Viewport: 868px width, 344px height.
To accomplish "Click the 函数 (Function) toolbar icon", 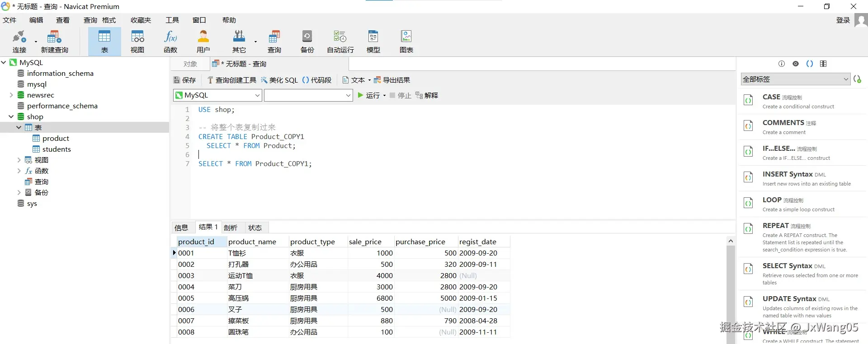I will pos(170,42).
